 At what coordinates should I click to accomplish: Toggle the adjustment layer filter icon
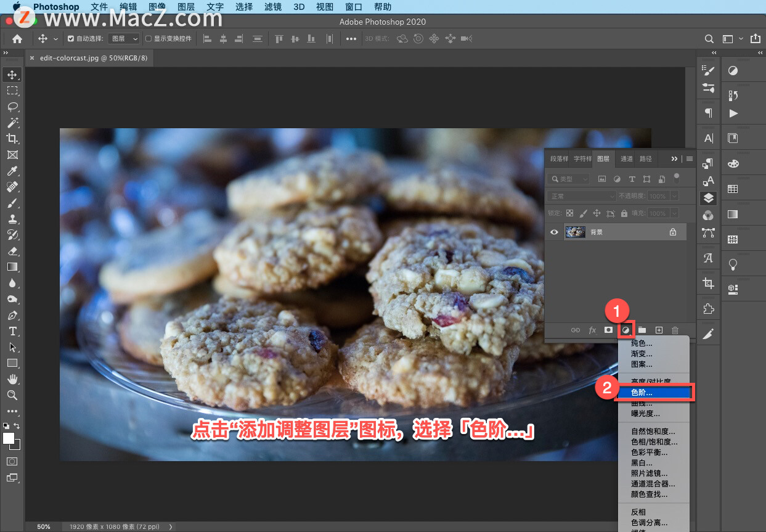(617, 179)
